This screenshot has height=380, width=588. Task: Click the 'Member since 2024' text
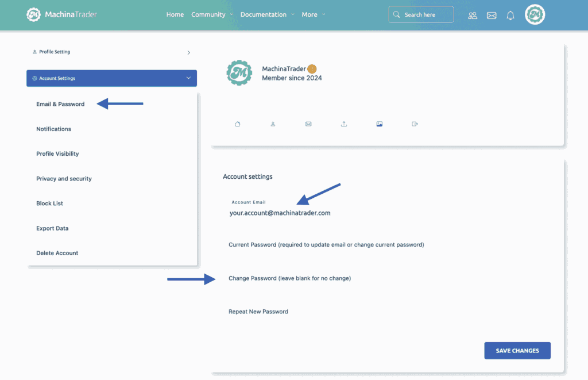(x=292, y=78)
